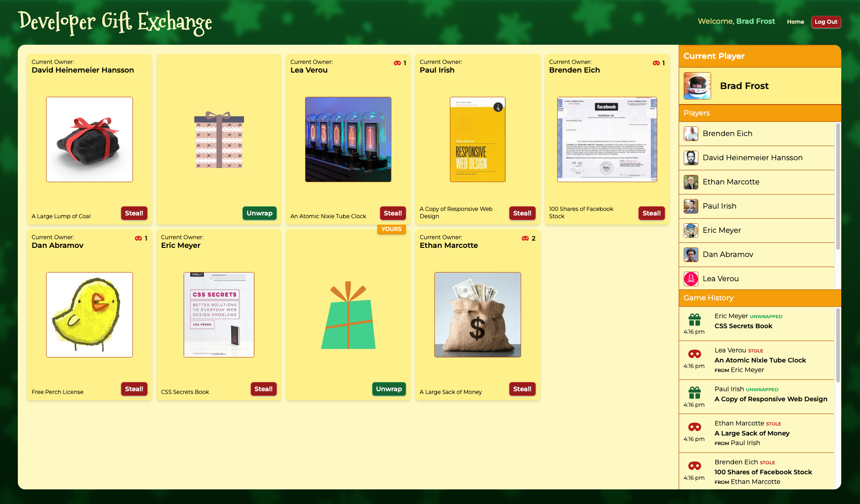
Task: Click steal mask icon on Ethan Marcotte's card
Action: click(x=525, y=239)
